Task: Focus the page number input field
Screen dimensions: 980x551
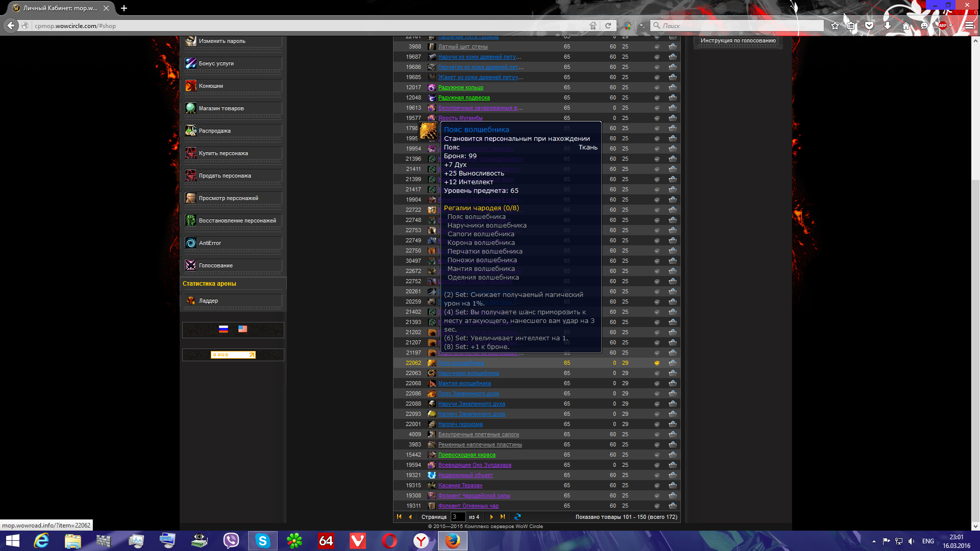Action: pyautogui.click(x=457, y=517)
